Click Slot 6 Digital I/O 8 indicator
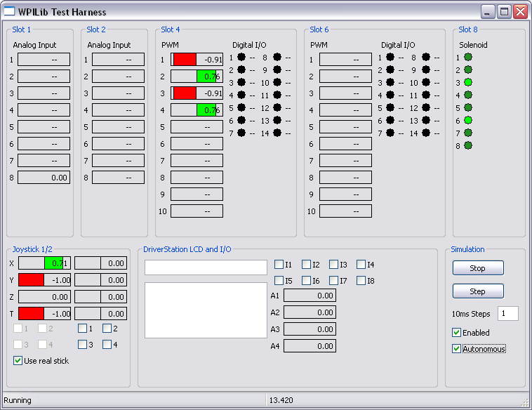Screen dimensions: 532x410 [x=426, y=57]
